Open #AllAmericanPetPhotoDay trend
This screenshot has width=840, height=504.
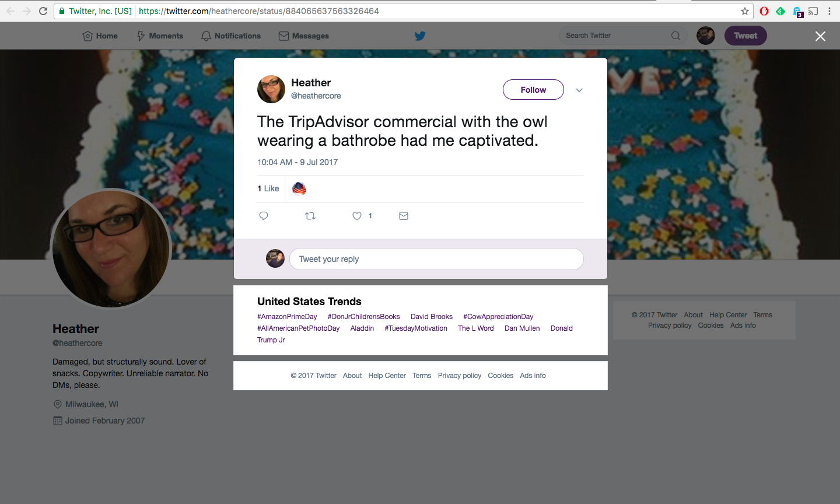coord(299,328)
